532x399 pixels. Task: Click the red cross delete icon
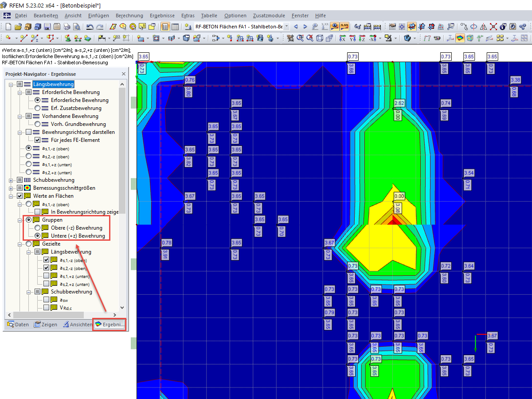tap(493, 27)
